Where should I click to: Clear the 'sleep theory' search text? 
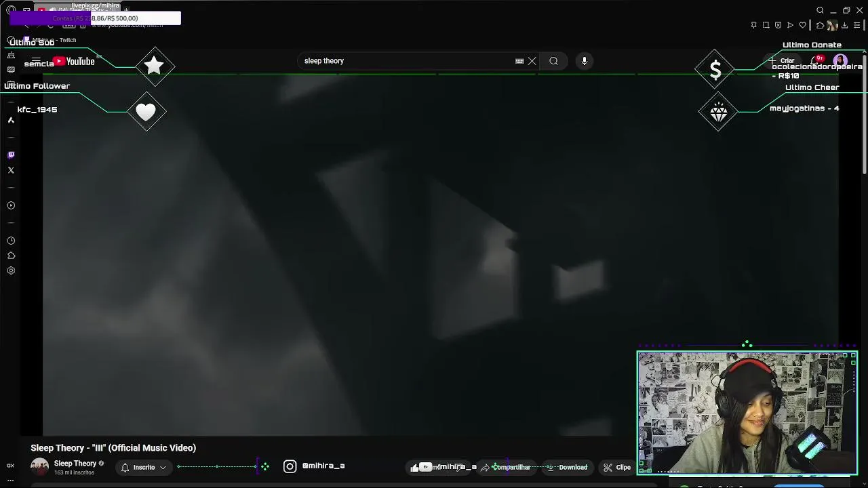coord(532,61)
